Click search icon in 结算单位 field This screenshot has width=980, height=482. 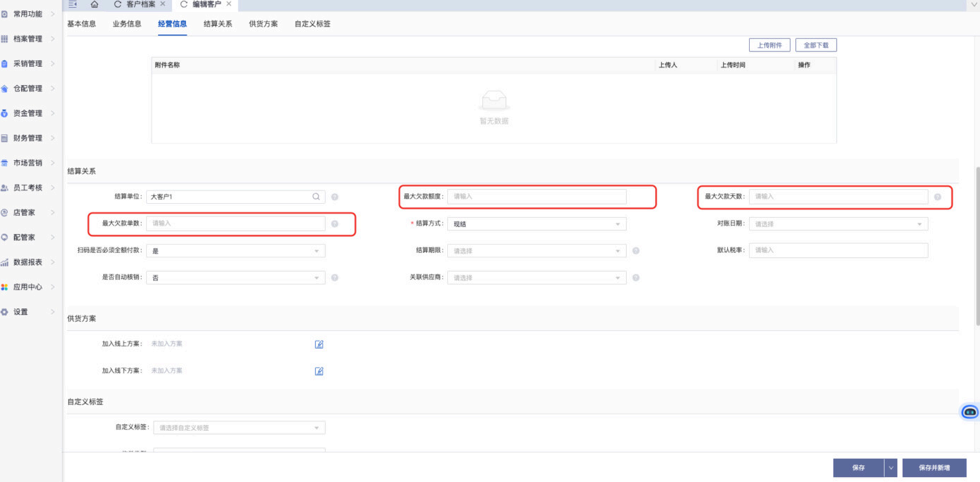coord(317,197)
